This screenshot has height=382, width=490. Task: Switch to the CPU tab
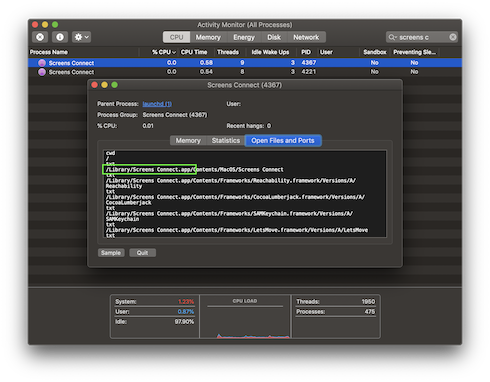pos(176,37)
